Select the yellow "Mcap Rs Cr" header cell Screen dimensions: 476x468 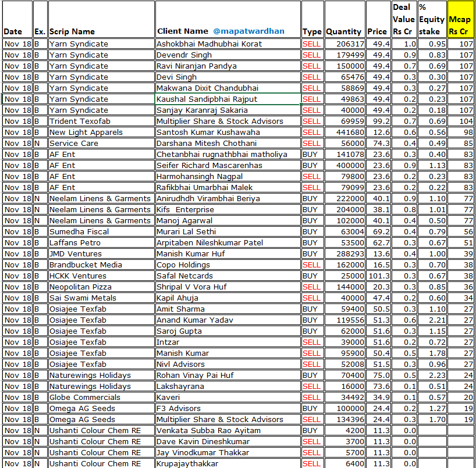(460, 19)
